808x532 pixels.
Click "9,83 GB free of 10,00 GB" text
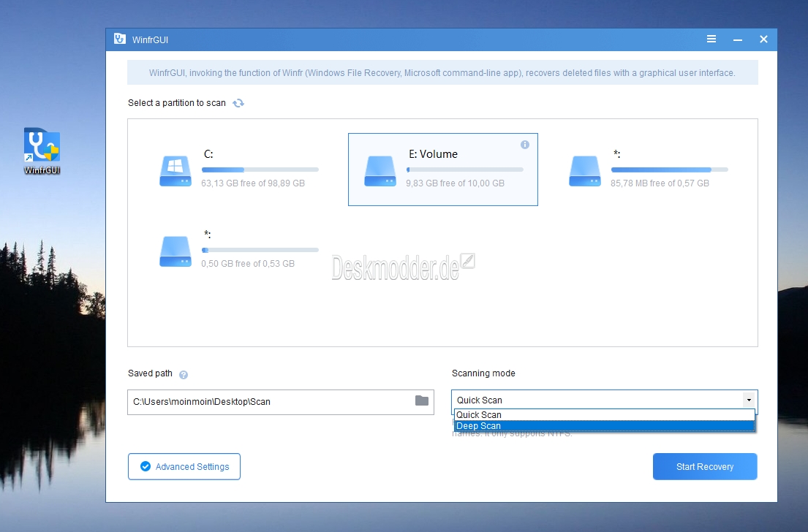pyautogui.click(x=455, y=183)
